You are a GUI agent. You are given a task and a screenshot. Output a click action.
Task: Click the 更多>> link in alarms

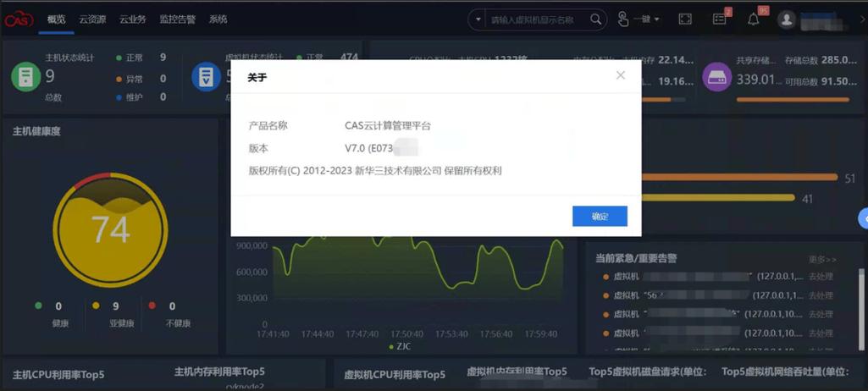[x=822, y=259]
